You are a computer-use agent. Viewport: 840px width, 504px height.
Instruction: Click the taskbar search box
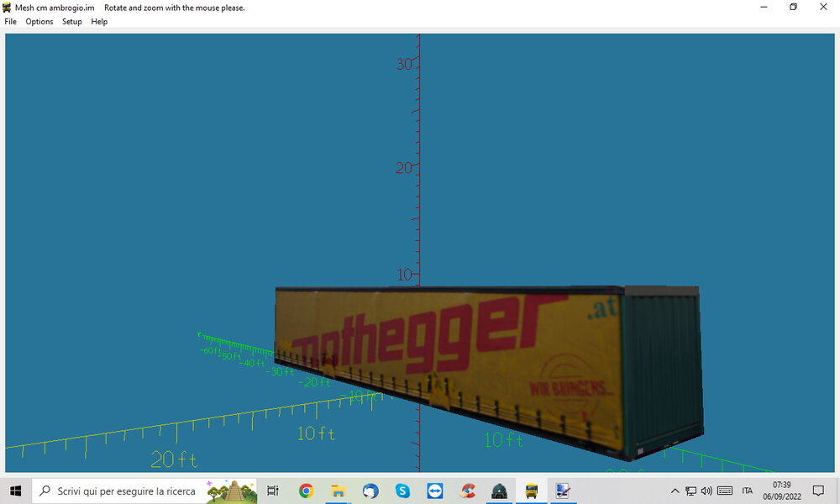point(144,491)
